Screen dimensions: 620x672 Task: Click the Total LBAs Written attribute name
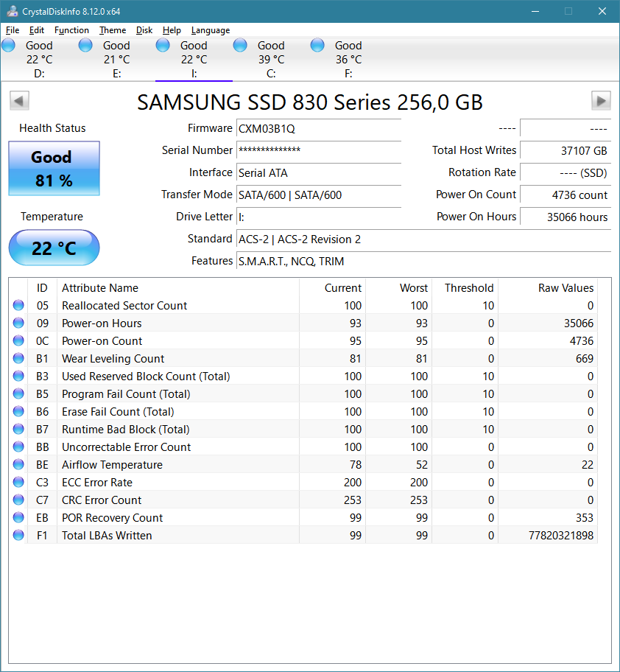coord(107,535)
